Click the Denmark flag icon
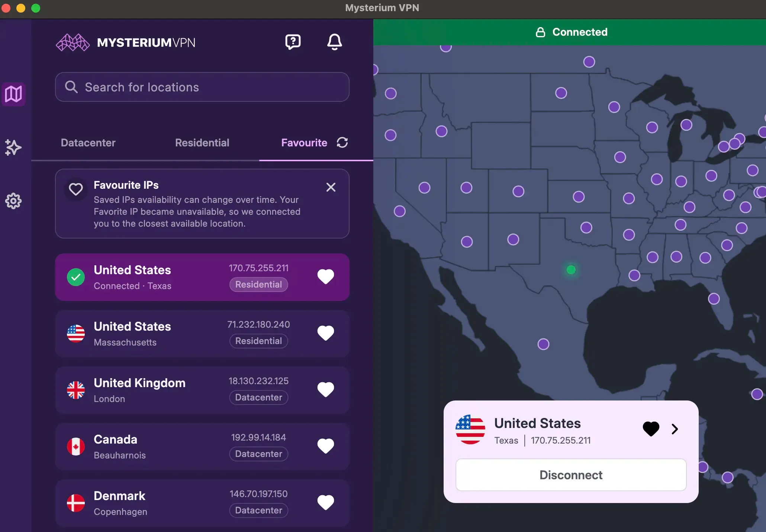 coord(76,503)
